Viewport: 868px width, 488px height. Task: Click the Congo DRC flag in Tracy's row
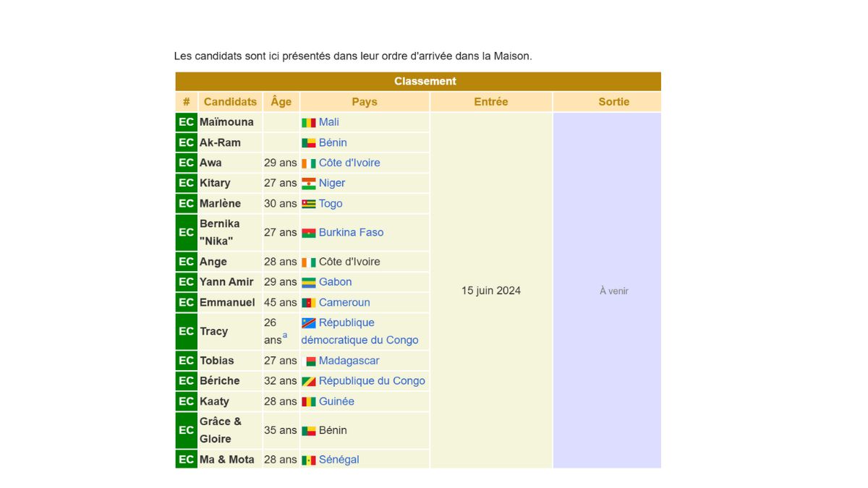coord(310,322)
